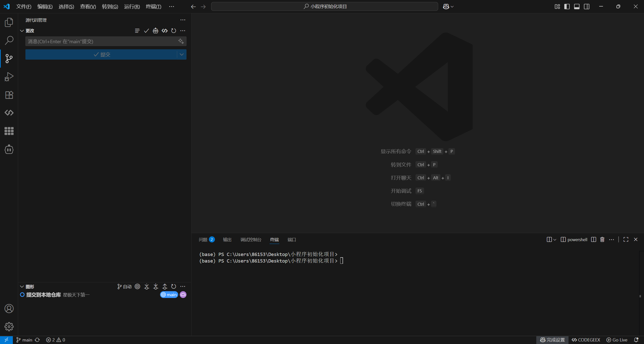Refresh the 图形 graph section

[x=174, y=286]
